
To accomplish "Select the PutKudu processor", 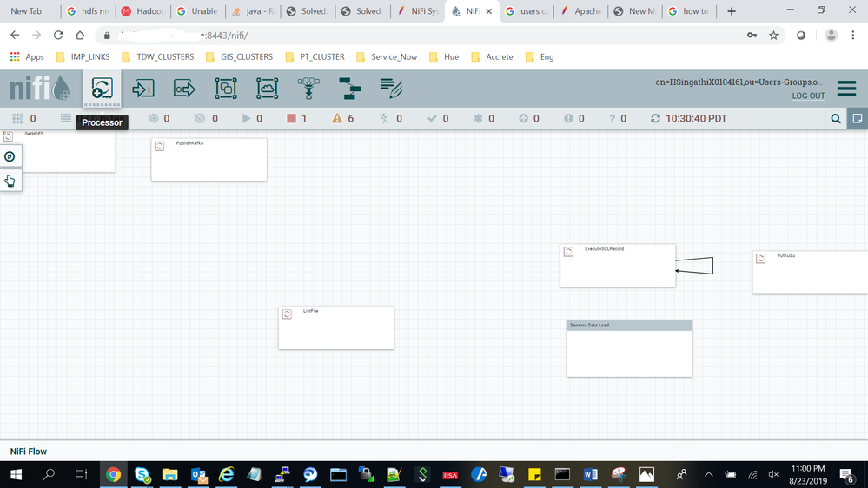I will (810, 272).
